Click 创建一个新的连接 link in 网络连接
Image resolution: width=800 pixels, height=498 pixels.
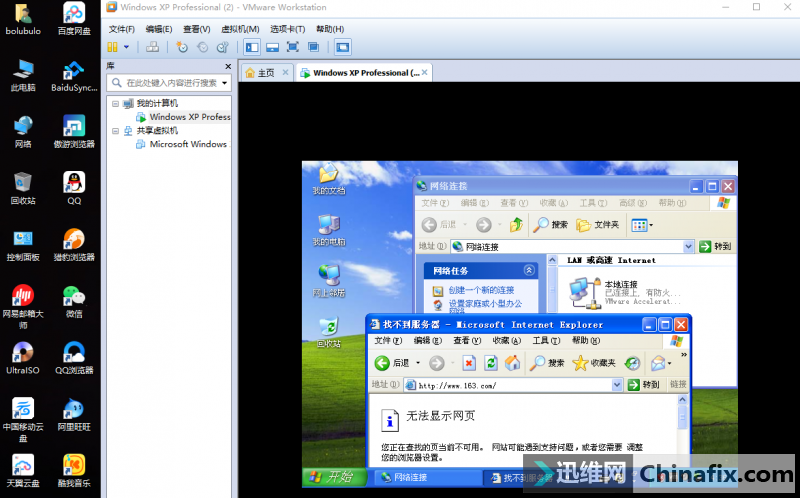pyautogui.click(x=481, y=290)
